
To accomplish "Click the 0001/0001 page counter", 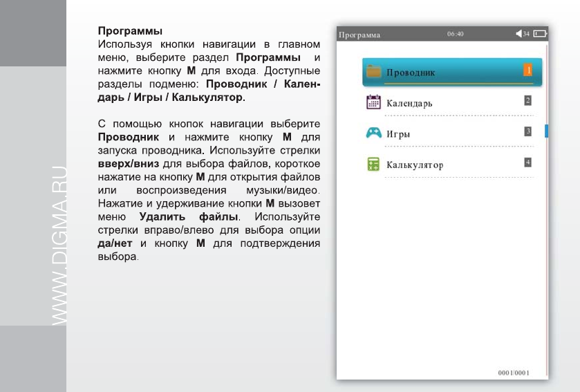I will pyautogui.click(x=514, y=373).
